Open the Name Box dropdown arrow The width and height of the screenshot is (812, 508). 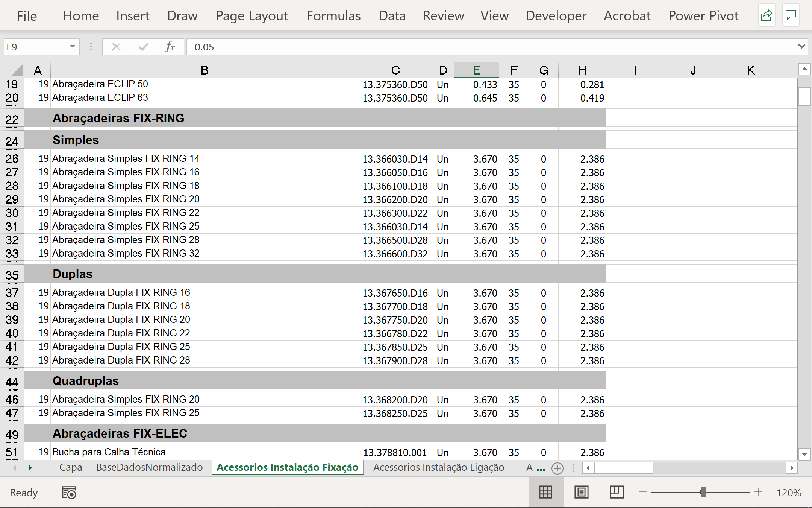point(72,47)
